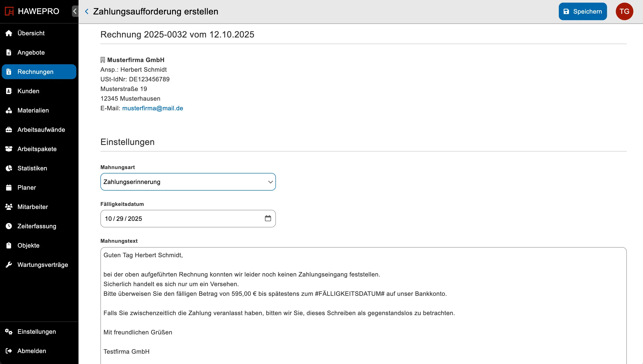Open the Arbeitsaufwände section
The width and height of the screenshot is (643, 364).
pyautogui.click(x=41, y=130)
